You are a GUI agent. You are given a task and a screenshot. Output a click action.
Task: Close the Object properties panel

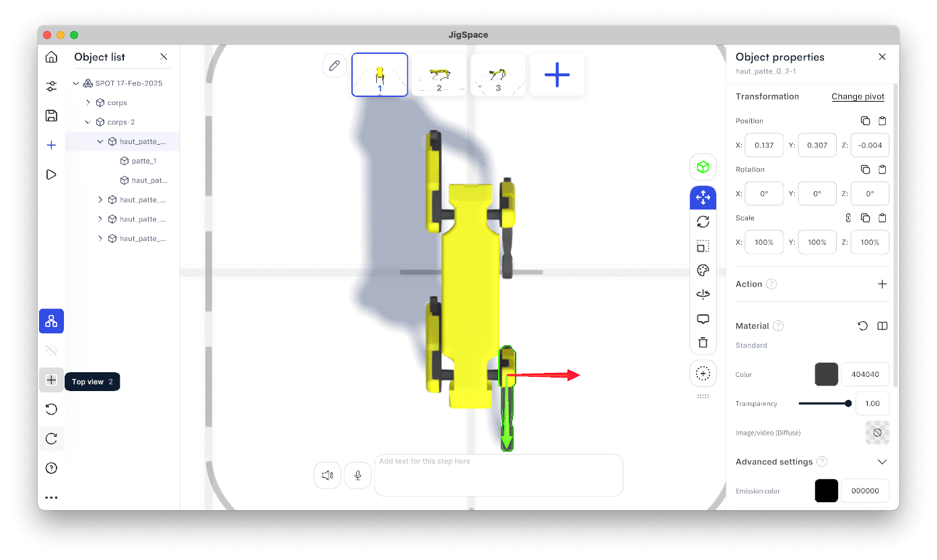click(882, 57)
